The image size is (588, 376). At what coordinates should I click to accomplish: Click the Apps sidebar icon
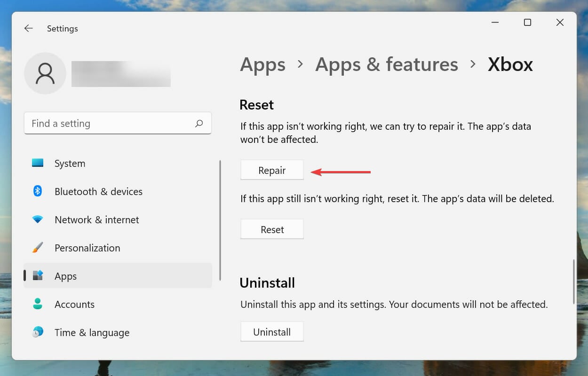click(x=38, y=276)
